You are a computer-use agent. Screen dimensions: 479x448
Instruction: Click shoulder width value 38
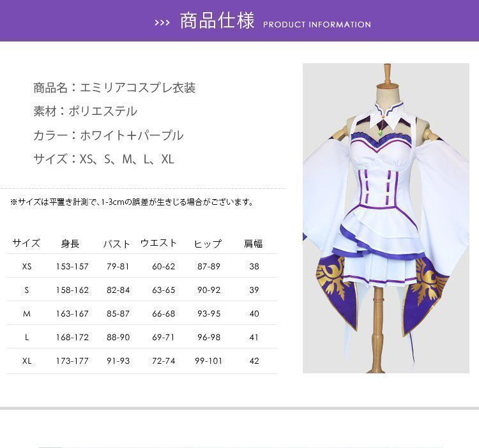[x=254, y=266]
